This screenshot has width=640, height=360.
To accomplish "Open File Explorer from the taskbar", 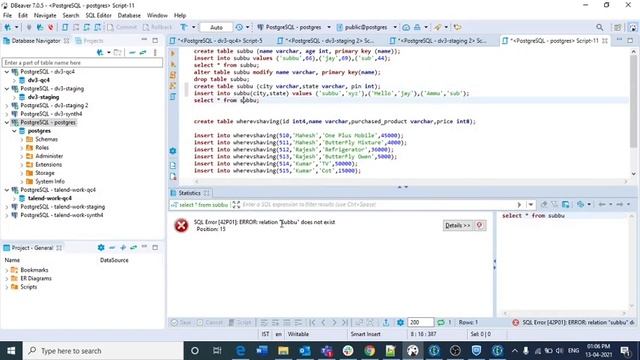I will 283,351.
